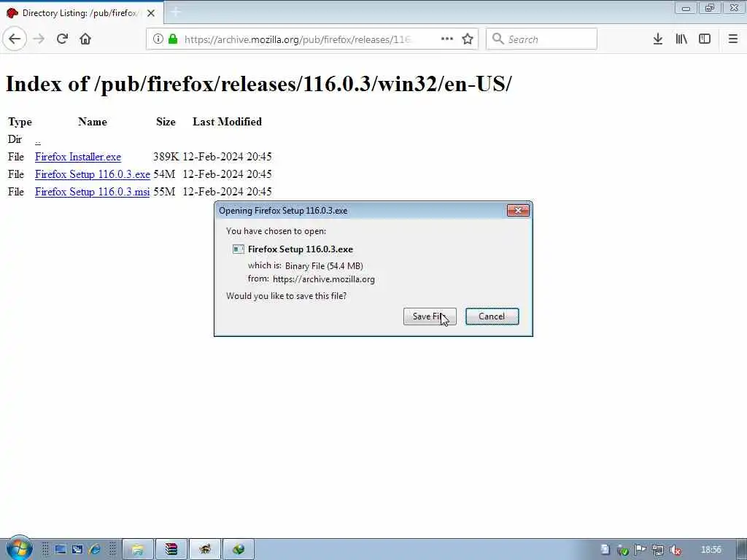Click 'Binary File (54.4 MB)' text
Viewport: 747px width, 560px height.
pos(324,265)
